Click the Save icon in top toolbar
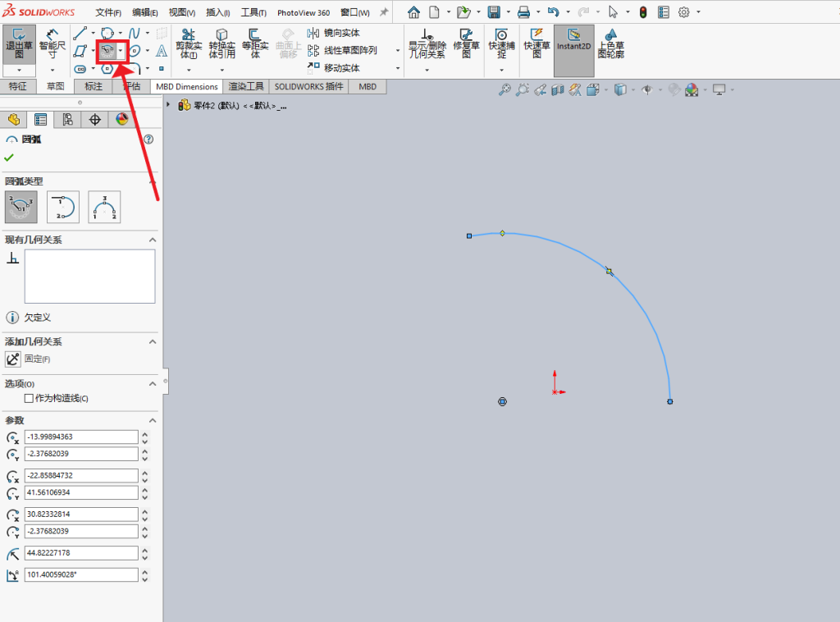840x622 pixels. (493, 11)
